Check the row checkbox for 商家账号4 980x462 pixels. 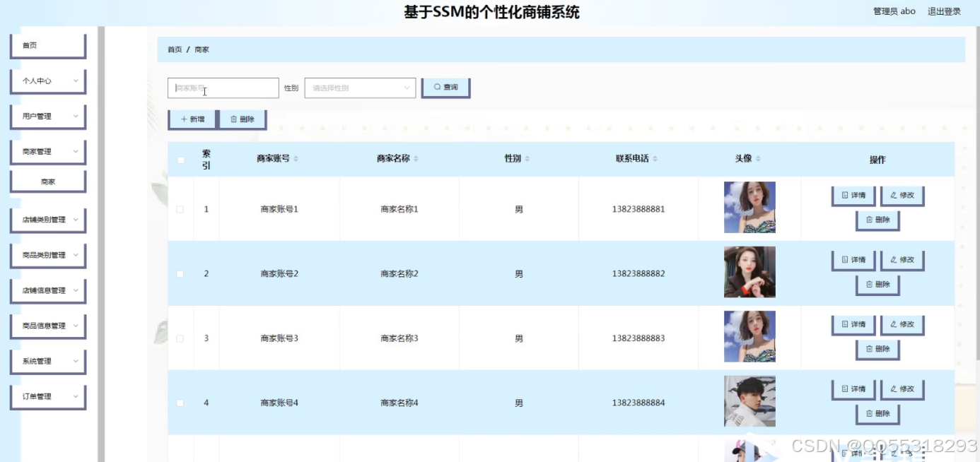pyautogui.click(x=180, y=403)
